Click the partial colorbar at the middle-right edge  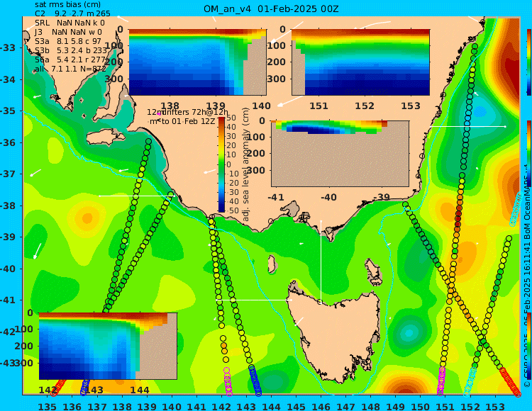(529, 154)
